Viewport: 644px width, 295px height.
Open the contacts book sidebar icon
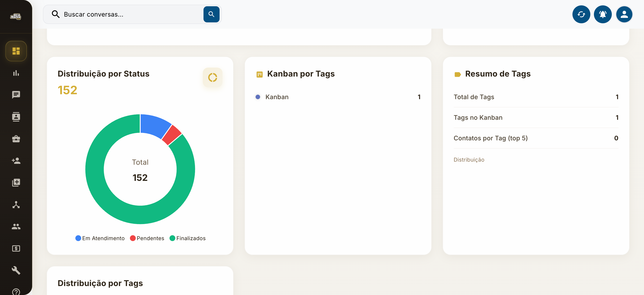(x=16, y=117)
